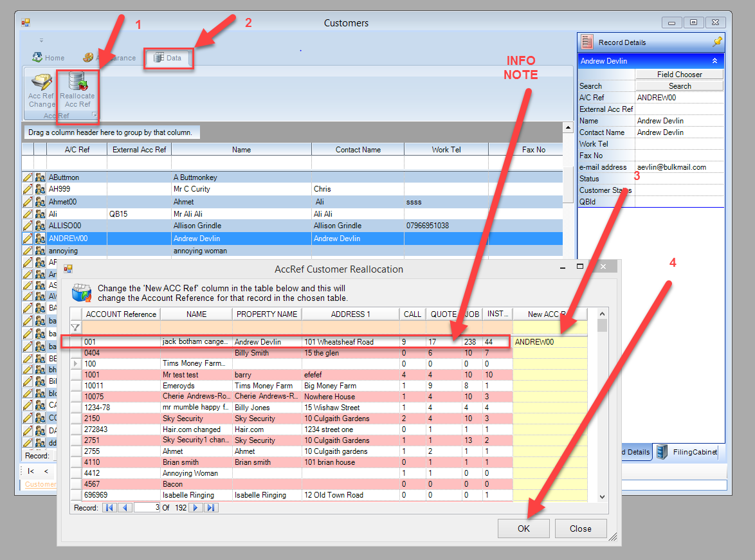Image resolution: width=755 pixels, height=560 pixels.
Task: Go to next record in reallocation navigator
Action: pos(195,507)
